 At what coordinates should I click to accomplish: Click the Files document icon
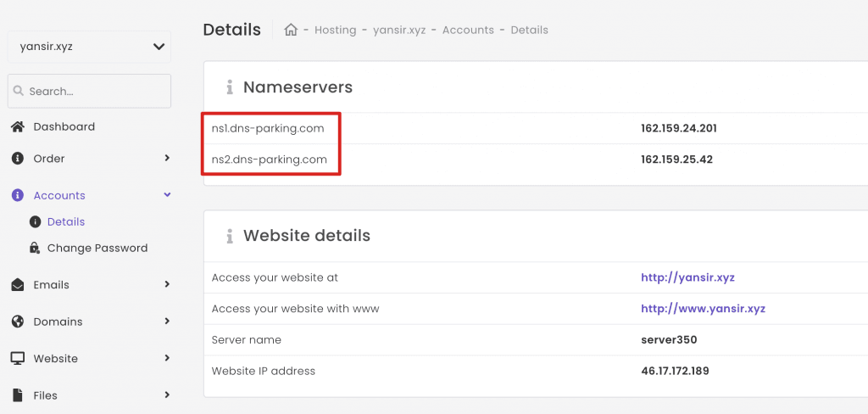(18, 395)
